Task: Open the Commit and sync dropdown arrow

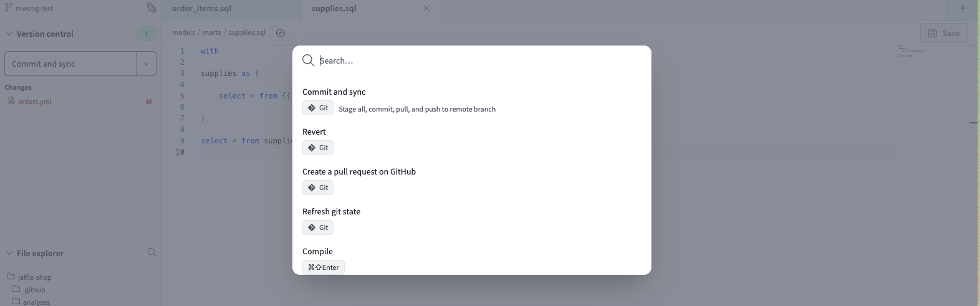Action: [x=147, y=64]
